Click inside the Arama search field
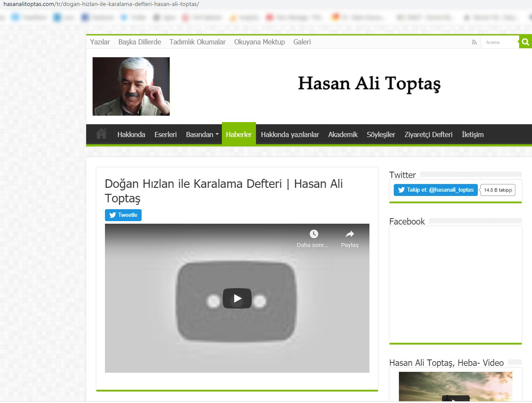Viewport: 532px width, 403px height. [500, 42]
